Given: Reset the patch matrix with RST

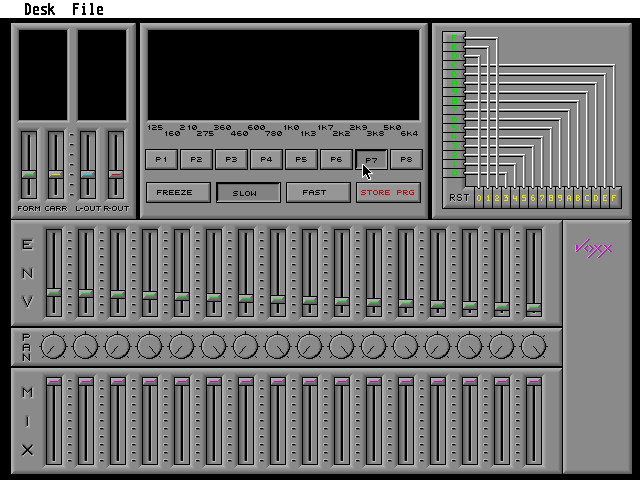Looking at the screenshot, I should pos(459,198).
